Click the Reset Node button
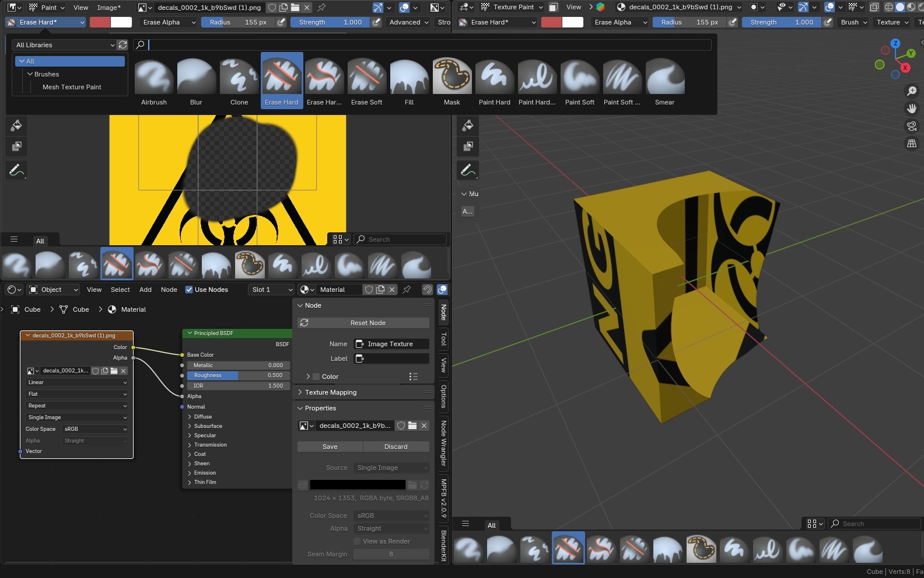This screenshot has width=924, height=578. [363, 323]
